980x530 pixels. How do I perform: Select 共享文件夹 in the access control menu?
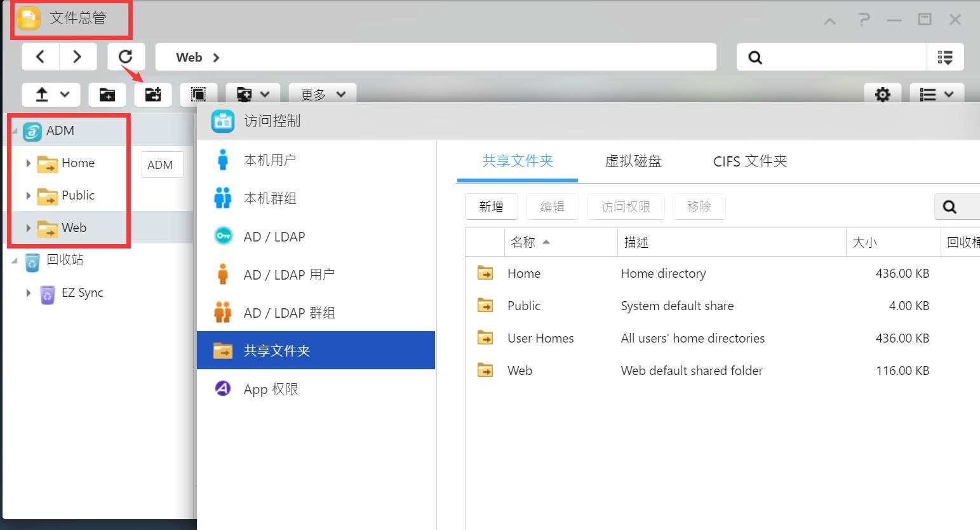coord(278,350)
